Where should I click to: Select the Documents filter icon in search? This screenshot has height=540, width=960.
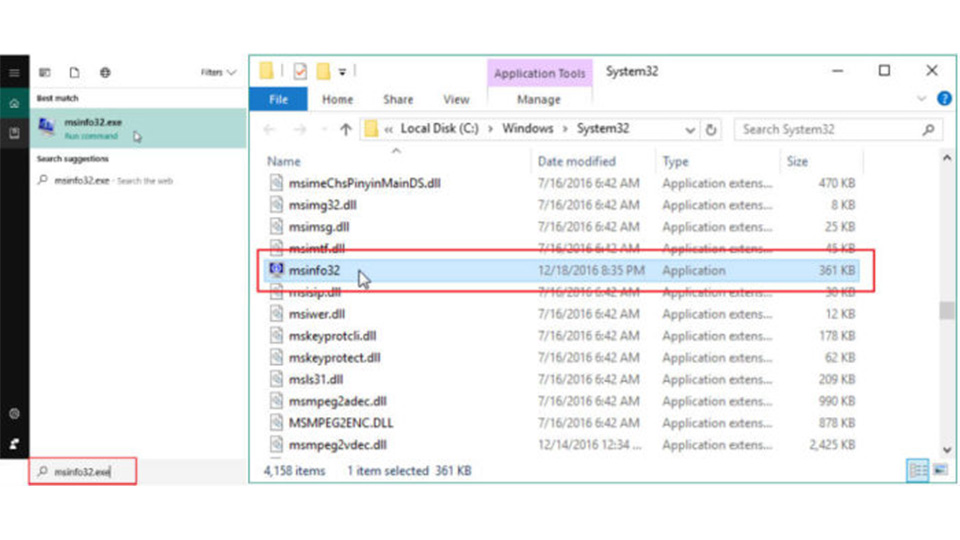[x=74, y=73]
